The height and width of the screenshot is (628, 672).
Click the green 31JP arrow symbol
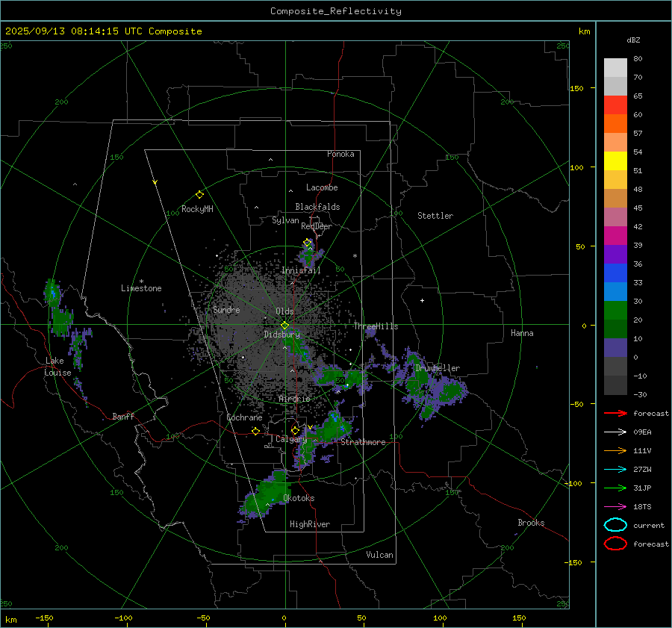coord(615,488)
